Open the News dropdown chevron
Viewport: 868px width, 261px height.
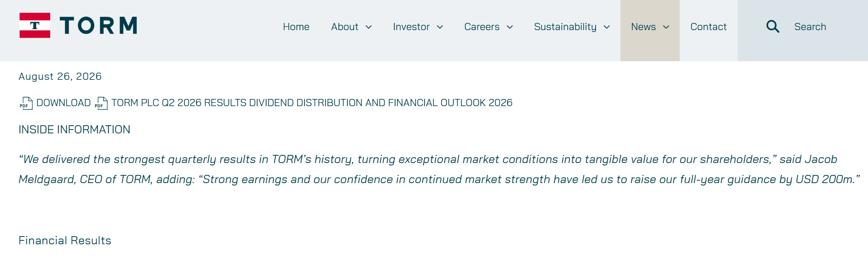click(x=666, y=27)
